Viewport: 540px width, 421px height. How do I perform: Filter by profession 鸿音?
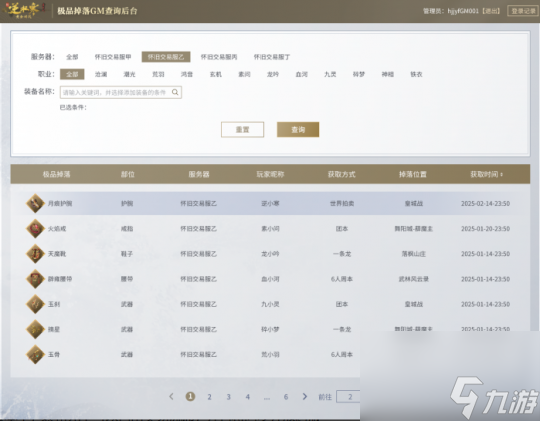187,74
